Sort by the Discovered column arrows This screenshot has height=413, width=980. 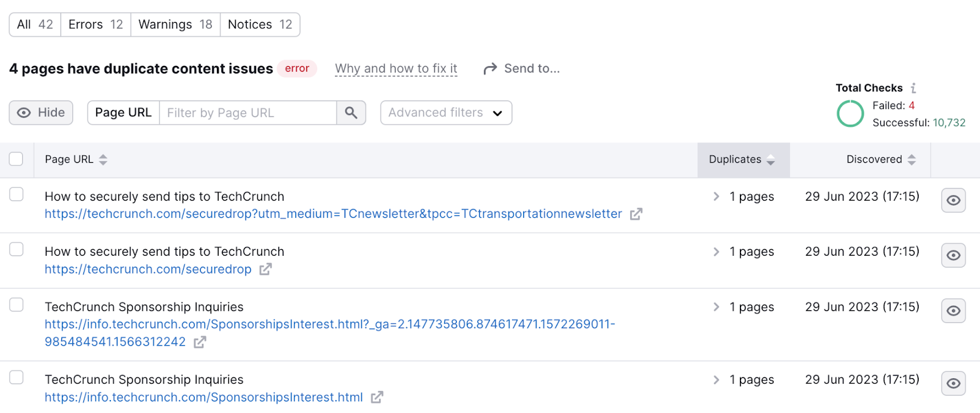[x=912, y=160]
